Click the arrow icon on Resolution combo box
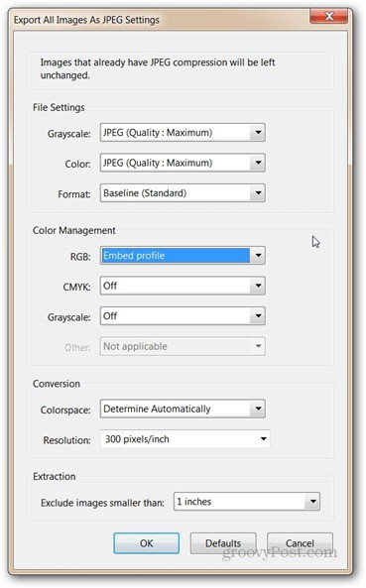This screenshot has height=588, width=366. coord(264,438)
